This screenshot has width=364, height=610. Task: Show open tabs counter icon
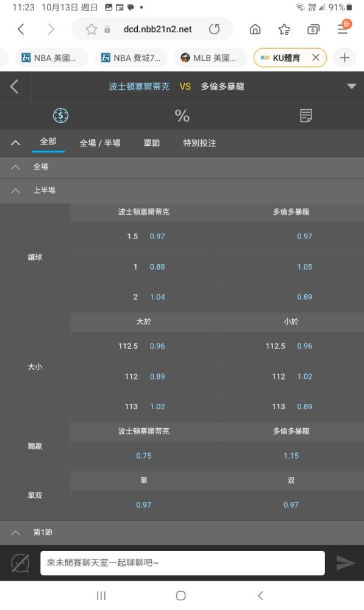click(313, 29)
